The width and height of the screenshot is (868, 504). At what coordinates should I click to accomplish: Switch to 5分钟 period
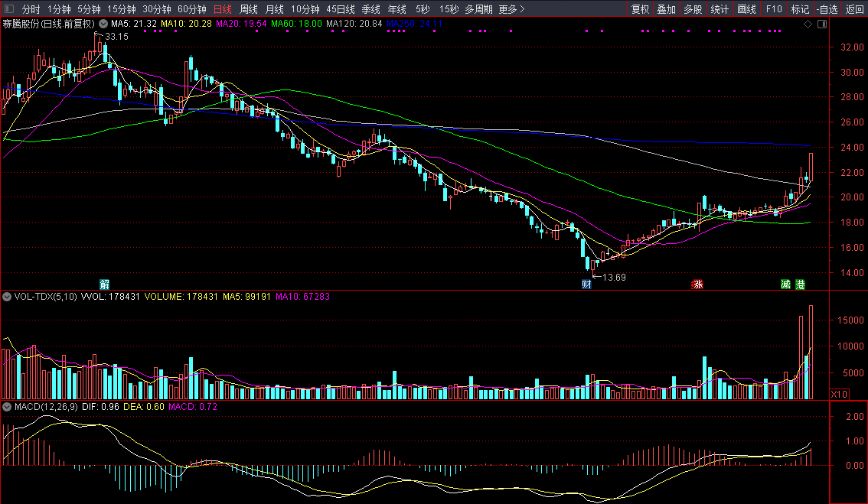(x=89, y=9)
